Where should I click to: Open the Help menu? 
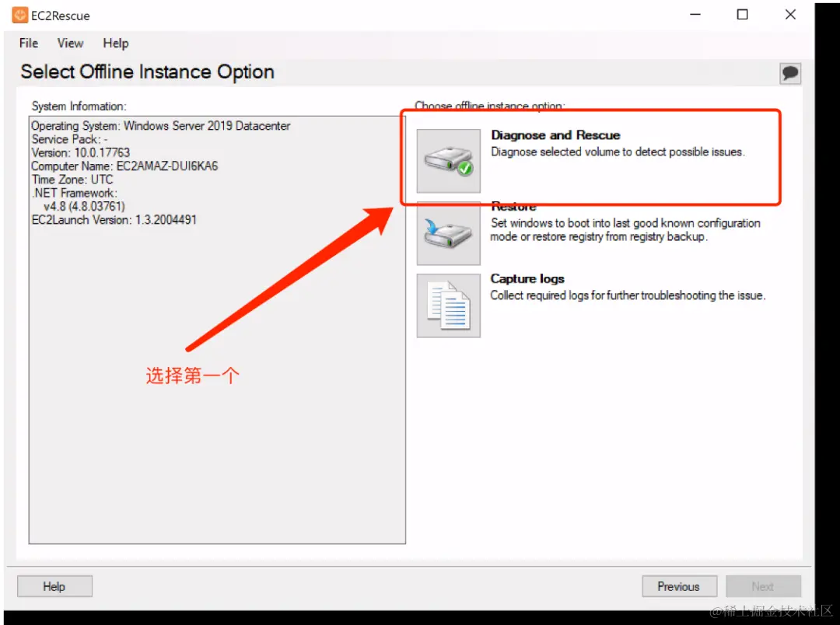point(116,43)
